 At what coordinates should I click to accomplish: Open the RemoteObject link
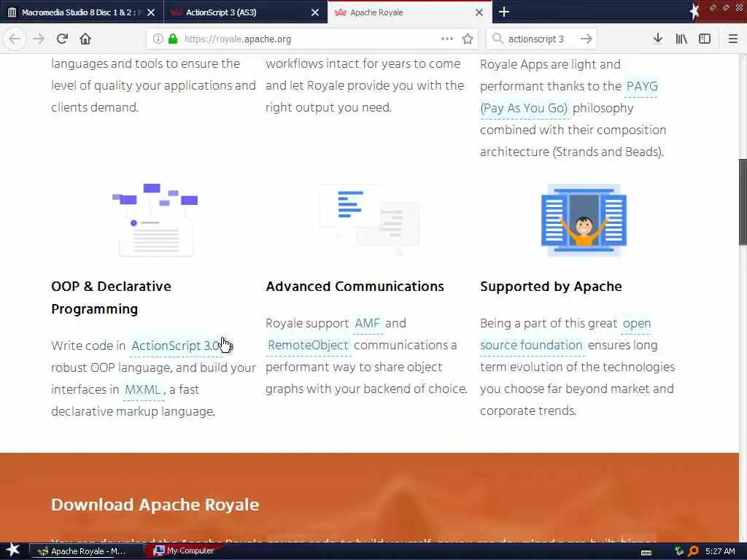[x=309, y=345]
